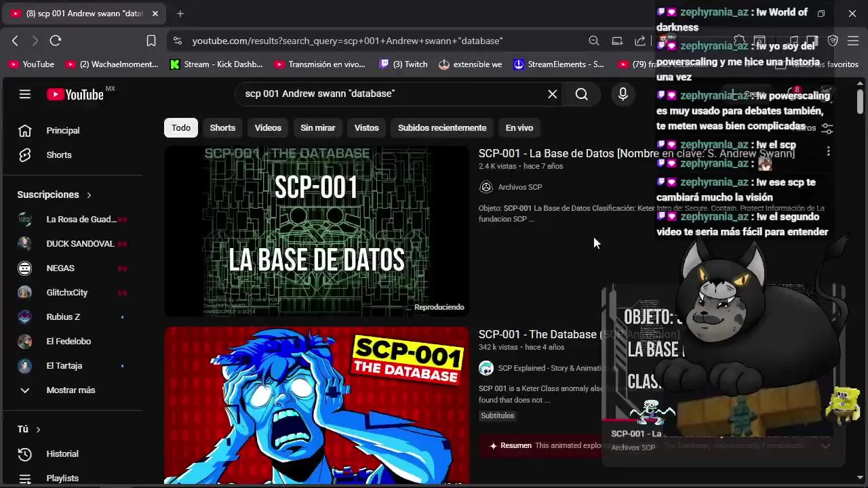Open the page zoom magnifier icon

click(x=594, y=41)
